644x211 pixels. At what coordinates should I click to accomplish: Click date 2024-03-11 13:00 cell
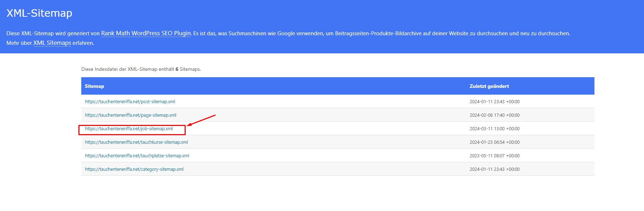494,128
